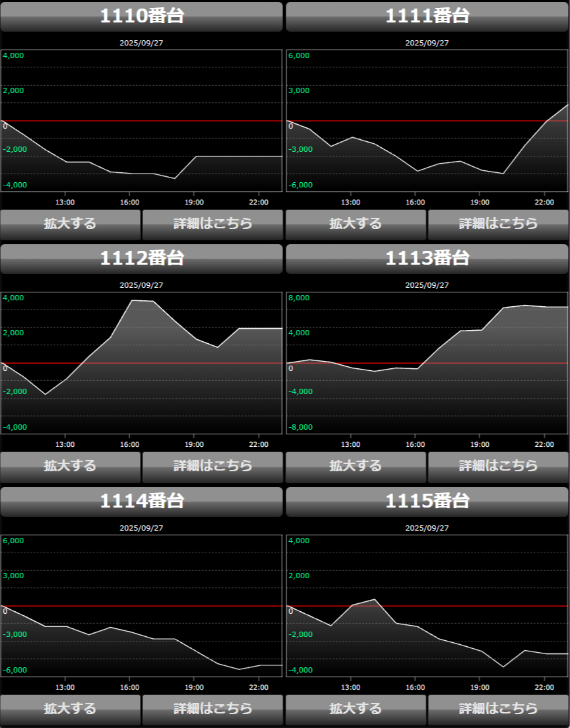Select the 1112番台 header bar
Image resolution: width=570 pixels, height=728 pixels.
(x=142, y=259)
